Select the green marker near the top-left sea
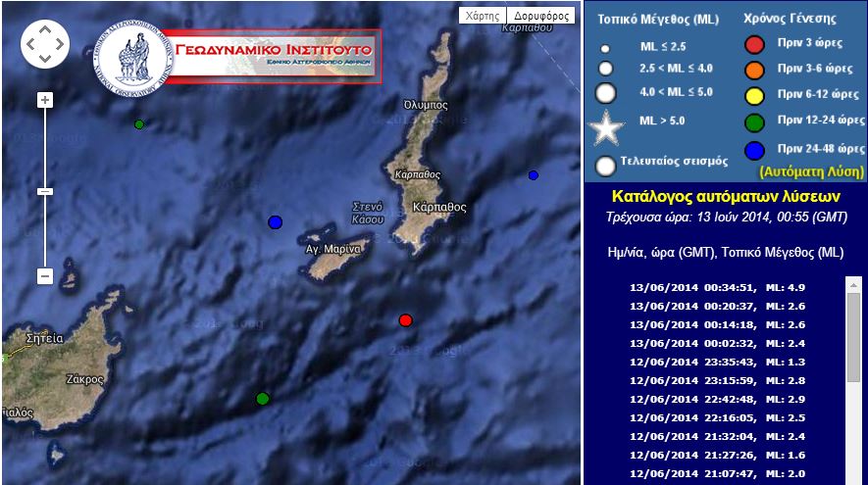This screenshot has height=485, width=868. click(139, 124)
